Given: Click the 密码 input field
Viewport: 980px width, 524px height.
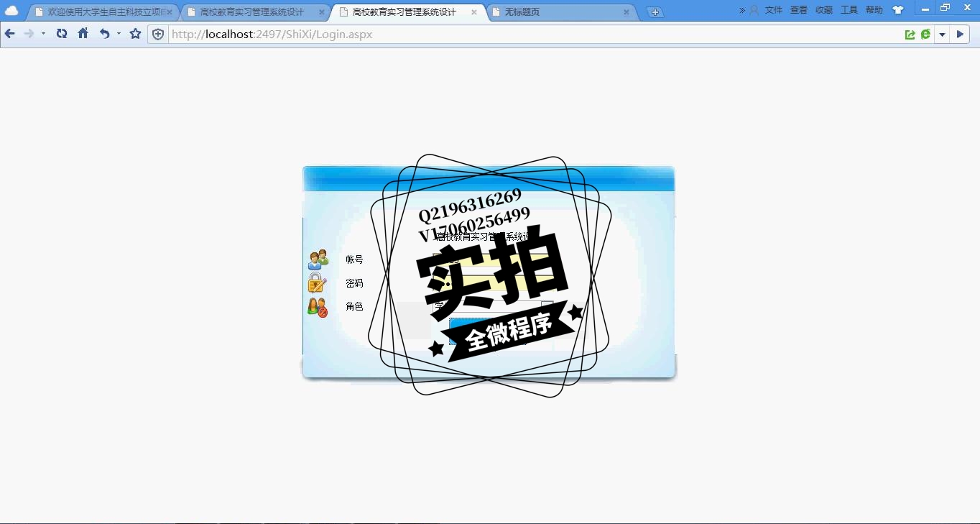Looking at the screenshot, I should [493, 283].
